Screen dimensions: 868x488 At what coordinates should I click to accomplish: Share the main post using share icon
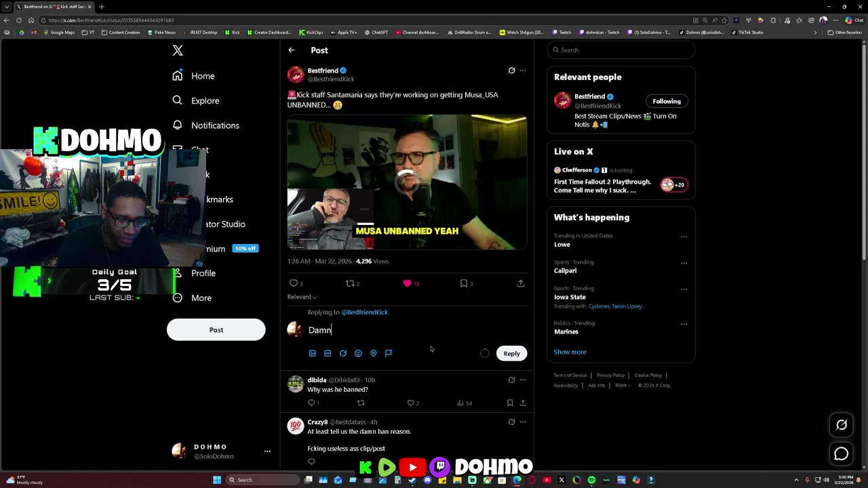(x=521, y=283)
